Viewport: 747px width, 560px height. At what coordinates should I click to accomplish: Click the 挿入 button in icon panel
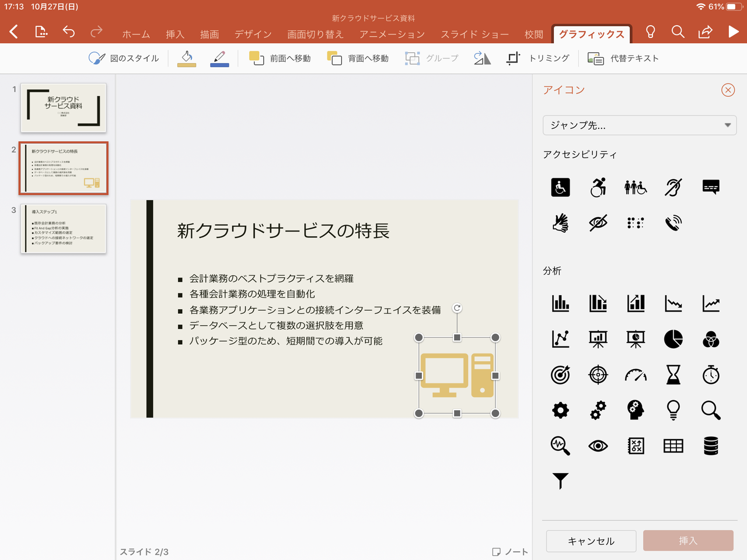point(688,541)
